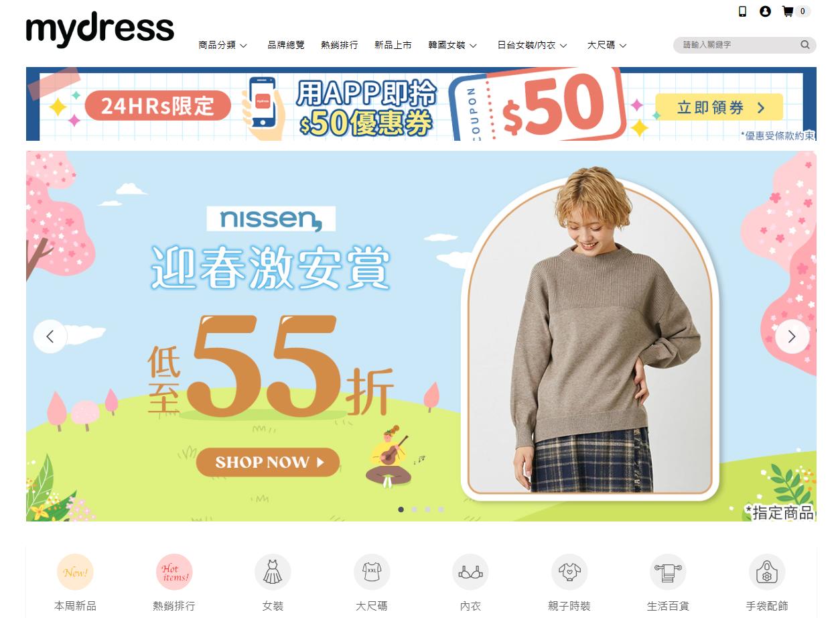Viewport: 840px width, 618px height.
Task: Open the 手袋配飾 handbag icon
Action: click(767, 572)
